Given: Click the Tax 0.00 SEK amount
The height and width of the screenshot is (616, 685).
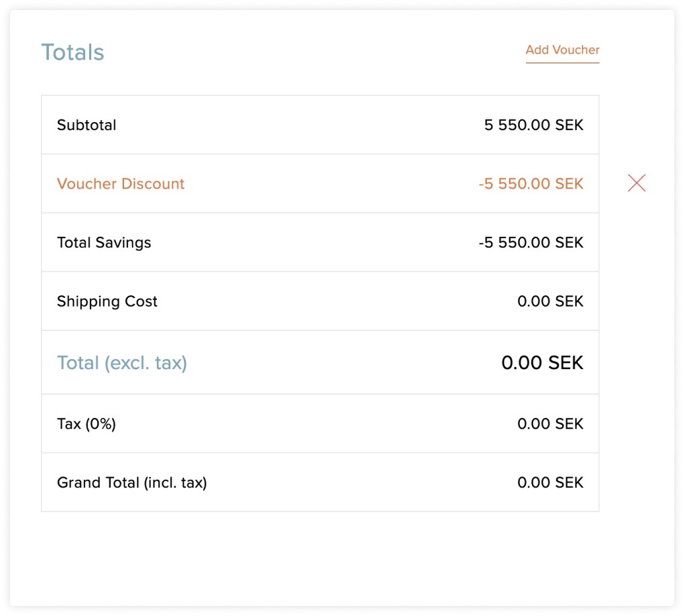Looking at the screenshot, I should click(550, 424).
